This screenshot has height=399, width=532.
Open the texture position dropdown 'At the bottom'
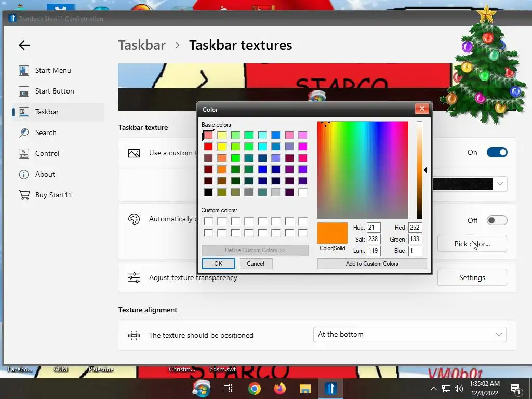[x=410, y=335]
